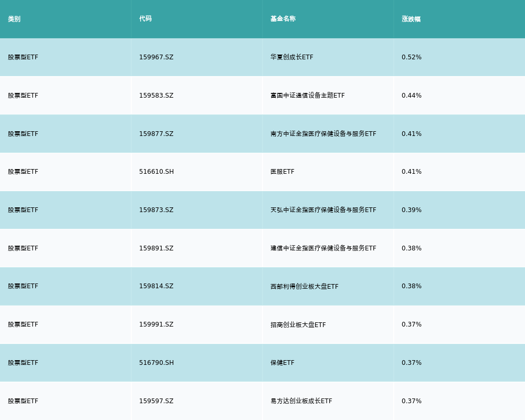Select code 516610.SH
The image size is (525, 420).
156,172
